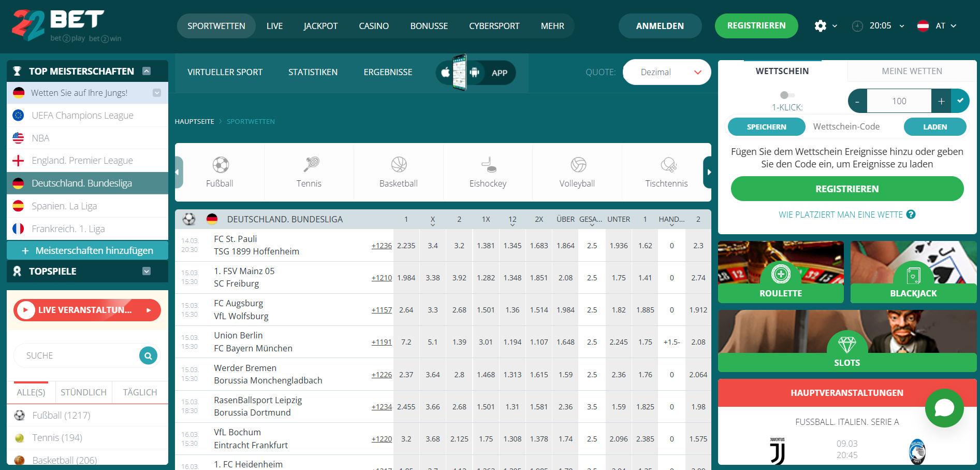Expand the X column header chevron
The height and width of the screenshot is (470, 980).
433,225
